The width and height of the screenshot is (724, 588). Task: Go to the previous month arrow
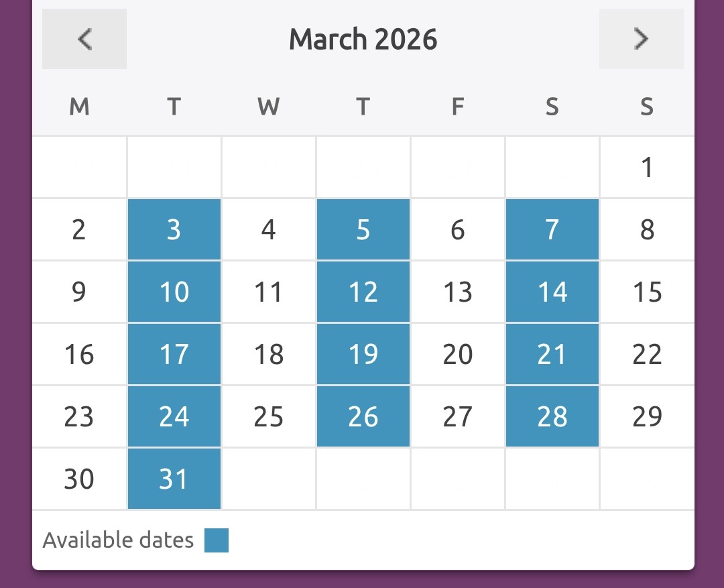coord(84,39)
